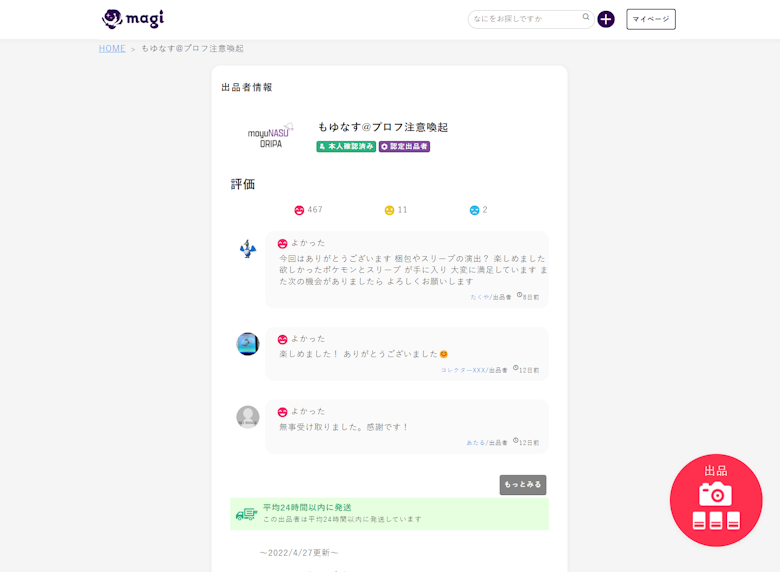The height and width of the screenshot is (572, 780).
Task: Click the red good-rating face with 467
Action: point(299,210)
